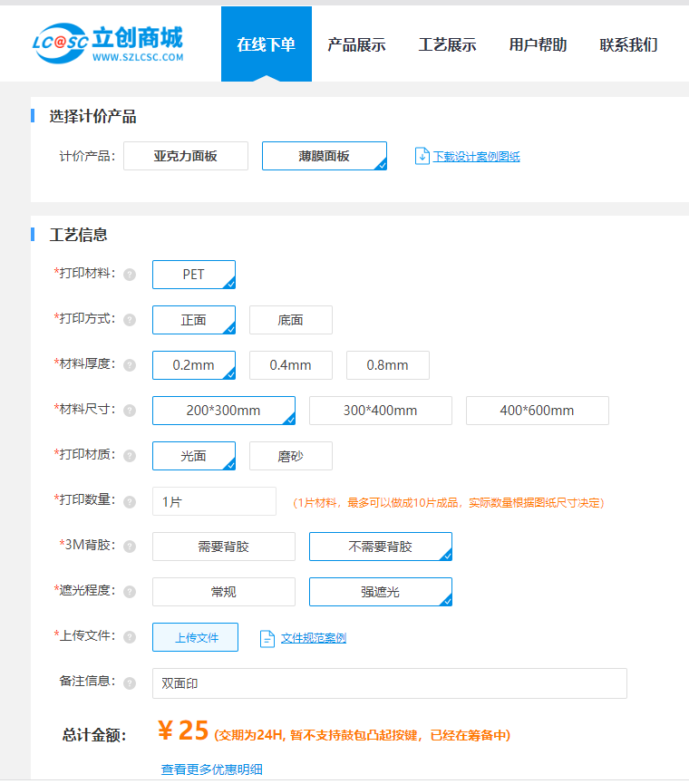This screenshot has width=689, height=784.
Task: Click help icon beside 材料厚度
Action: 130,365
